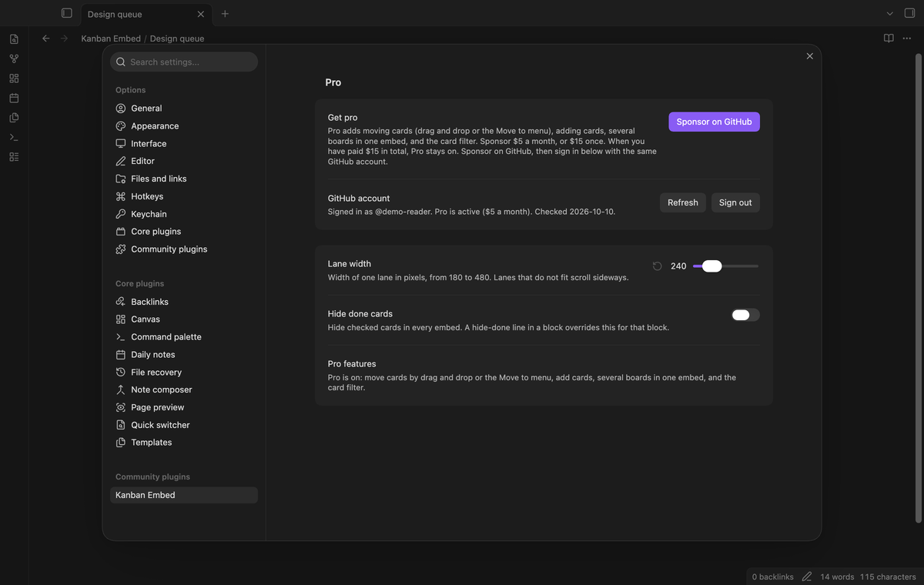
Task: Click Design queue breadcrumb name
Action: [177, 38]
